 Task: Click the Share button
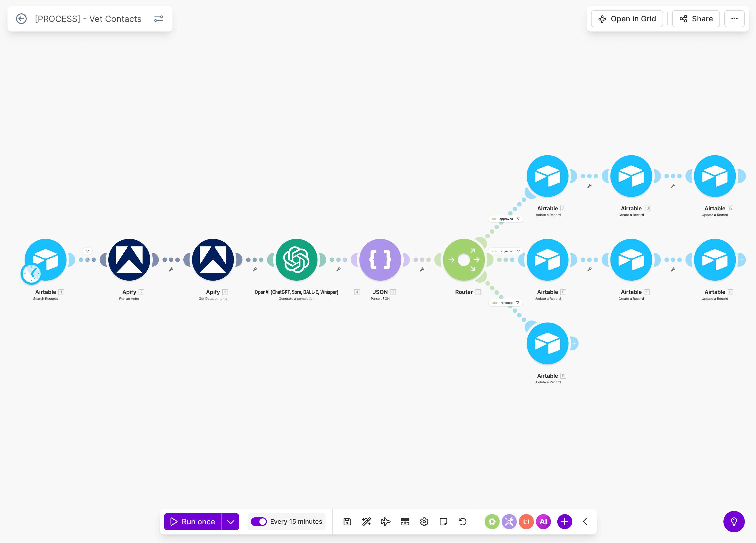pos(696,19)
